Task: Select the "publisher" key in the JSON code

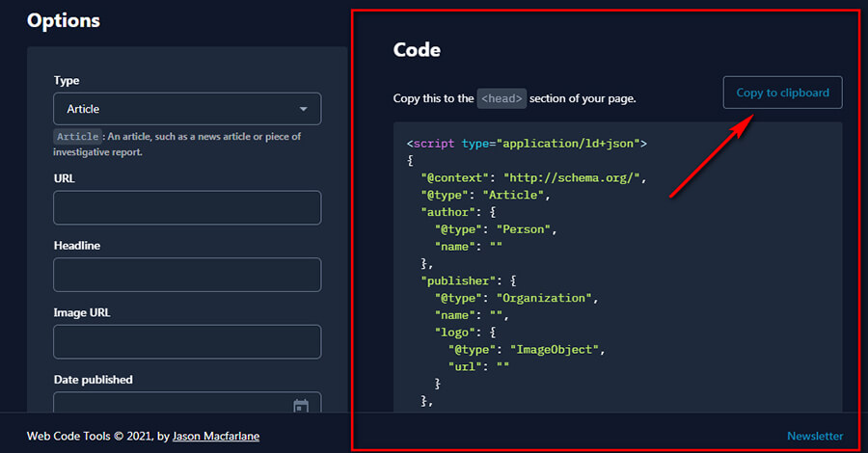Action: (457, 280)
